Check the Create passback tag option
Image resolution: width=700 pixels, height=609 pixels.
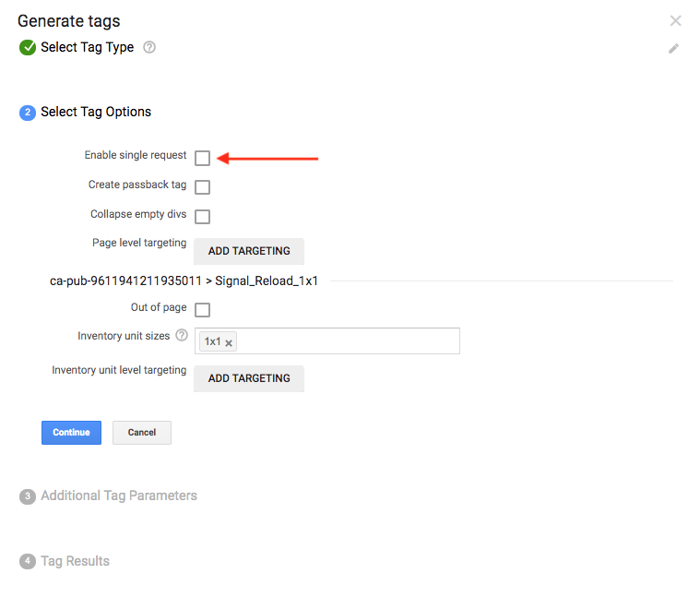(203, 187)
